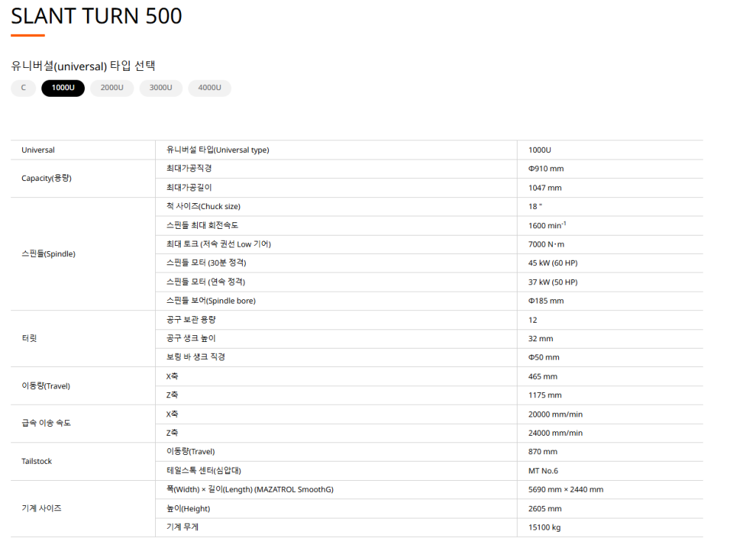Image resolution: width=756 pixels, height=548 pixels.
Task: Click the Capacity(용량) category cell
Action: (47, 178)
